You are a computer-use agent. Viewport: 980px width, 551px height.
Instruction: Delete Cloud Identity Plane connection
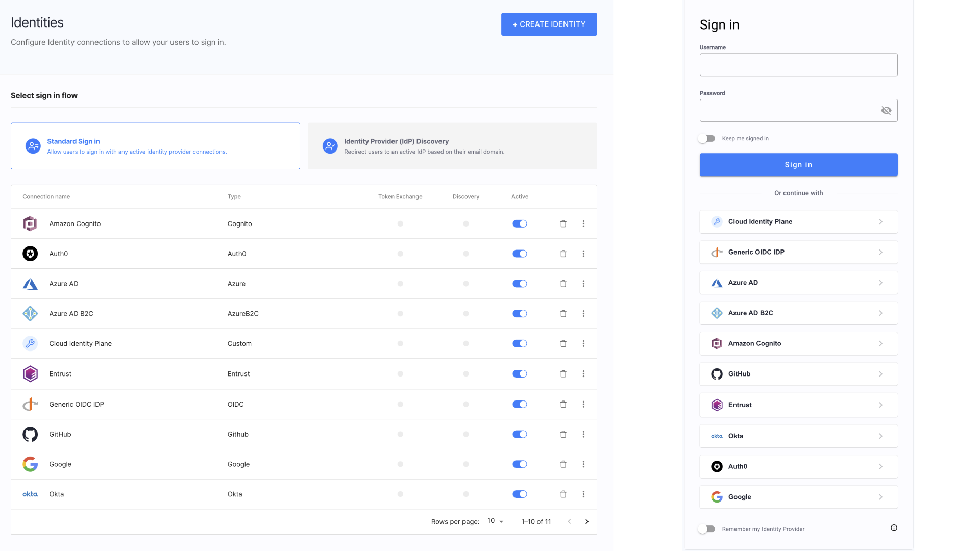(x=563, y=344)
